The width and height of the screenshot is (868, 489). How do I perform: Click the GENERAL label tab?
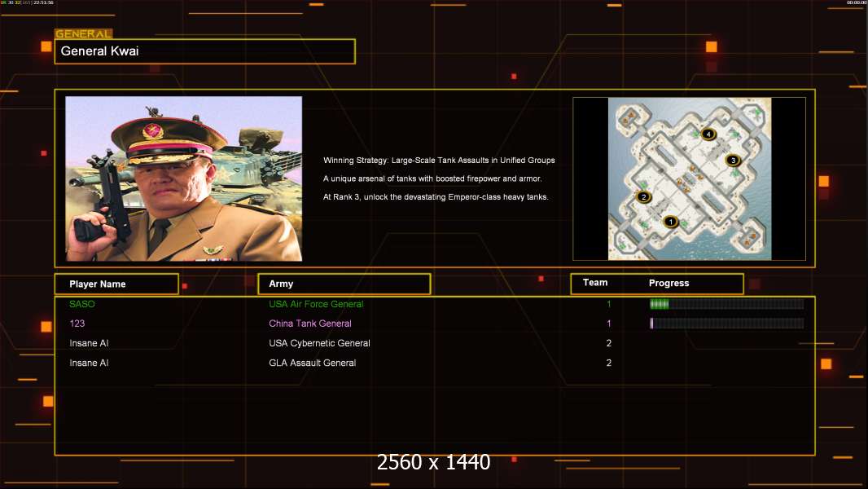[x=84, y=33]
